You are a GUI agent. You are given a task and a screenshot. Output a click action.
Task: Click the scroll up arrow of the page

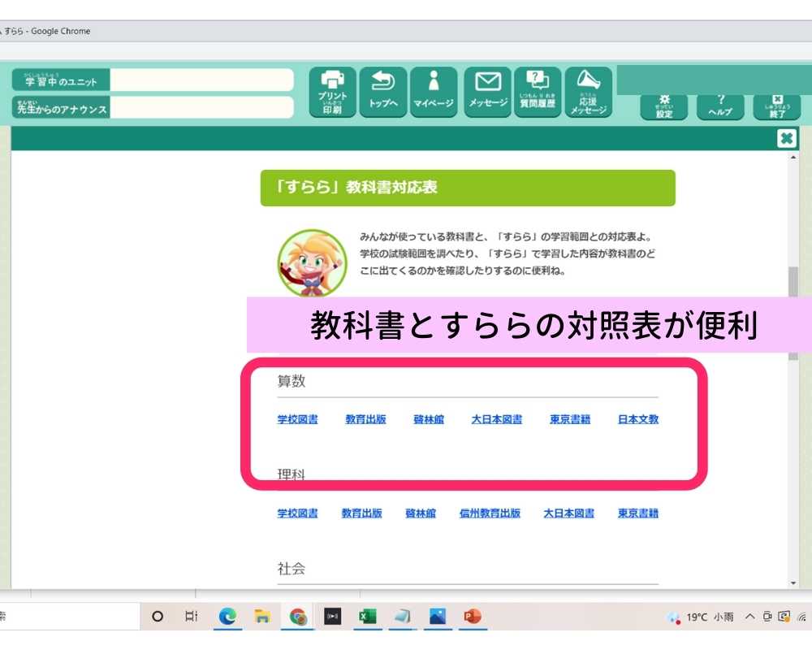[x=793, y=157]
